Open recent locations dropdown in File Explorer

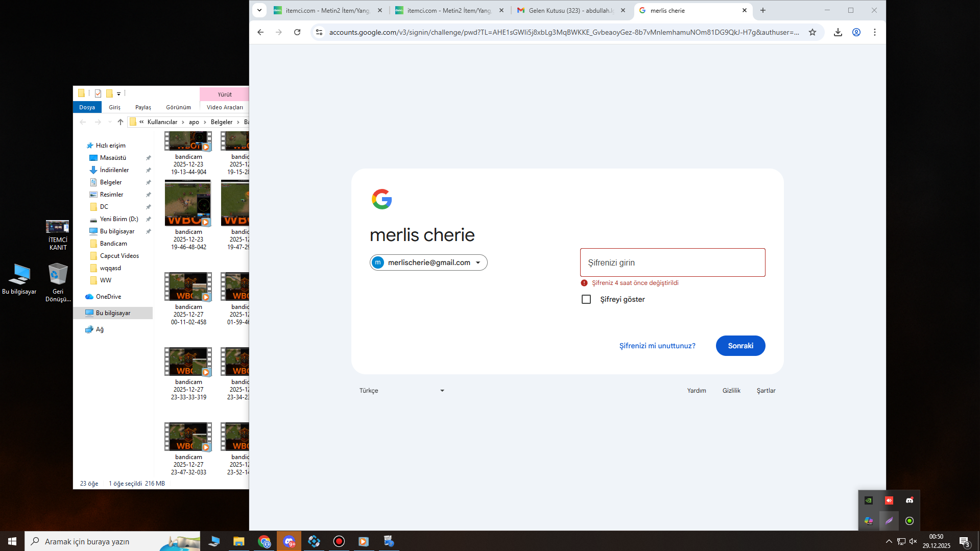coord(110,122)
